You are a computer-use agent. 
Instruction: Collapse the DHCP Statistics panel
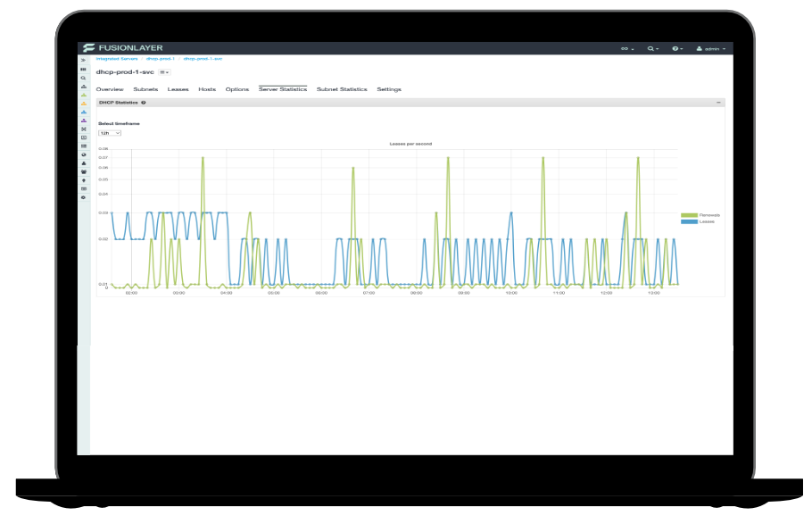click(718, 103)
